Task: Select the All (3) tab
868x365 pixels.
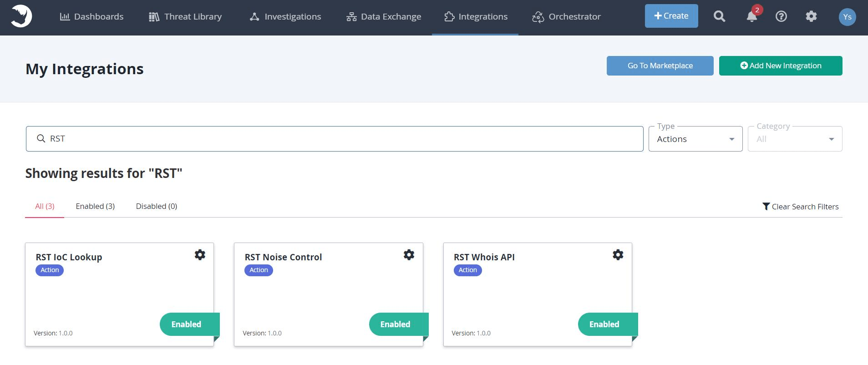Action: 45,206
